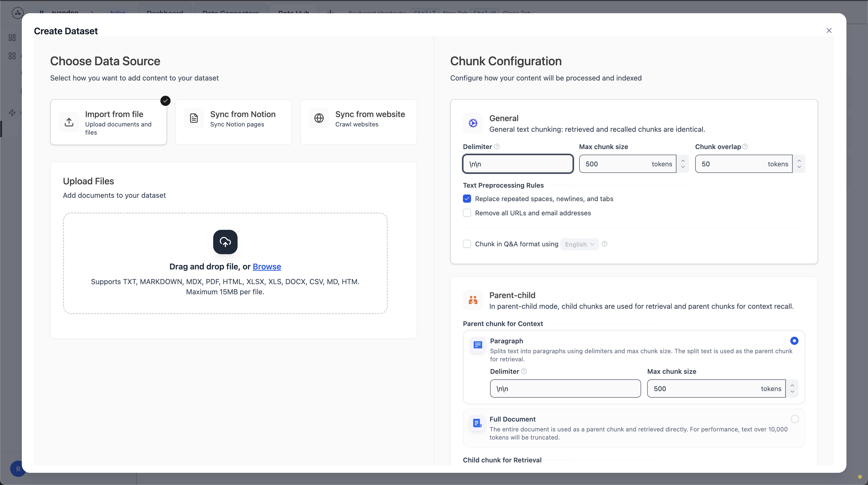Click the upload icon in Import from file card

click(69, 122)
